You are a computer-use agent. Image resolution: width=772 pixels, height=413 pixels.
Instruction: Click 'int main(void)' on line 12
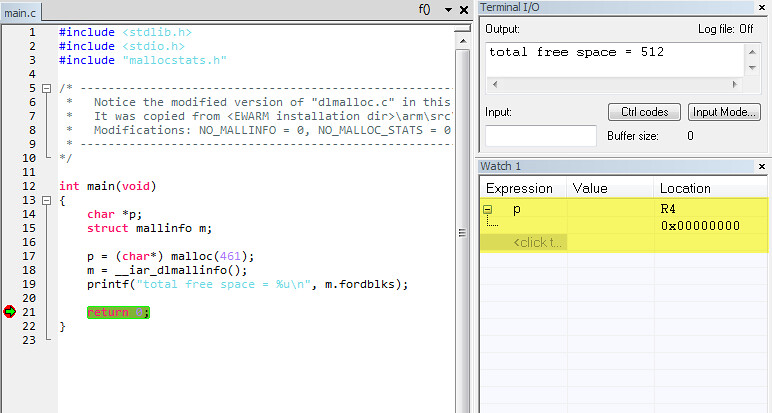(108, 186)
